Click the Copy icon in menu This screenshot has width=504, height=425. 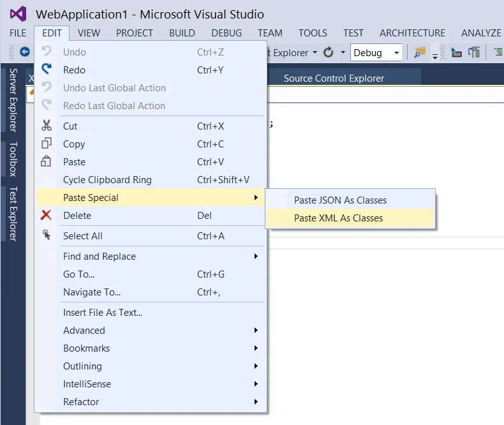(46, 144)
